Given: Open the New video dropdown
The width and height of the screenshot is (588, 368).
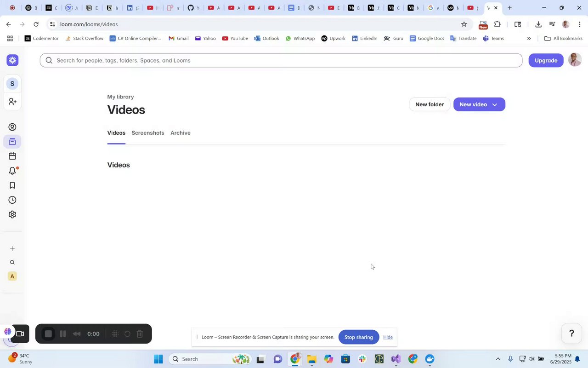Looking at the screenshot, I should (479, 104).
